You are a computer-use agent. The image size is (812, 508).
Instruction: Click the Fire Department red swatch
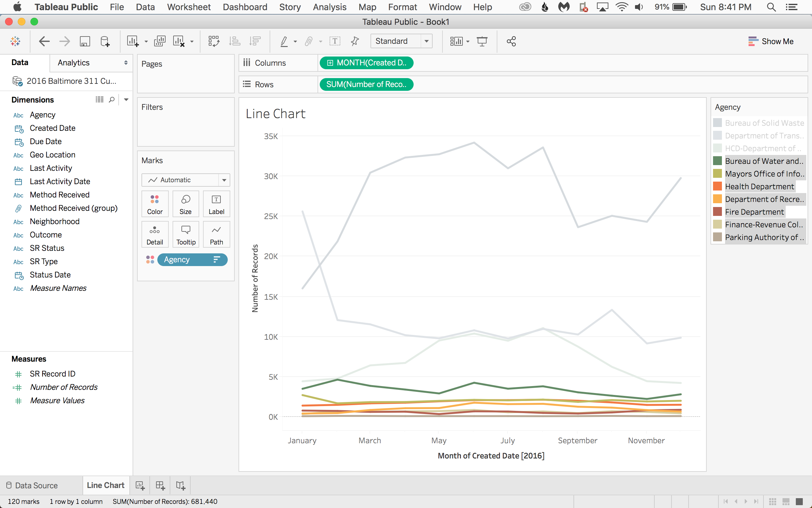(x=717, y=212)
